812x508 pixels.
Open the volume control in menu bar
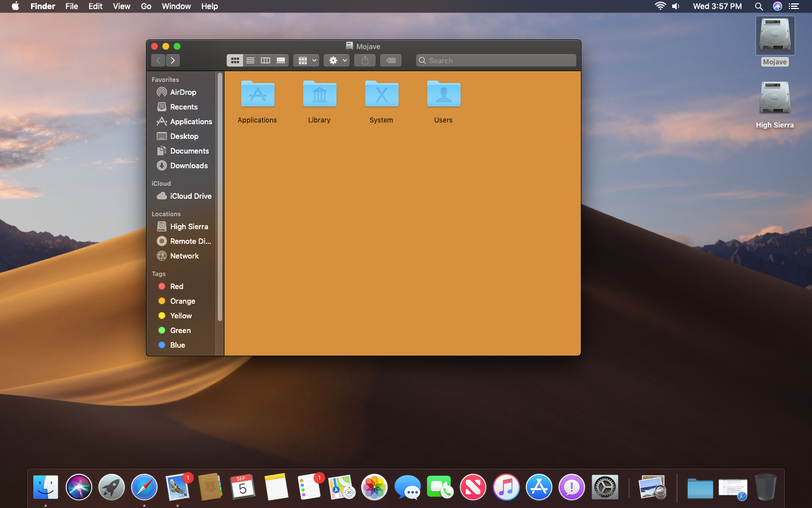[676, 6]
